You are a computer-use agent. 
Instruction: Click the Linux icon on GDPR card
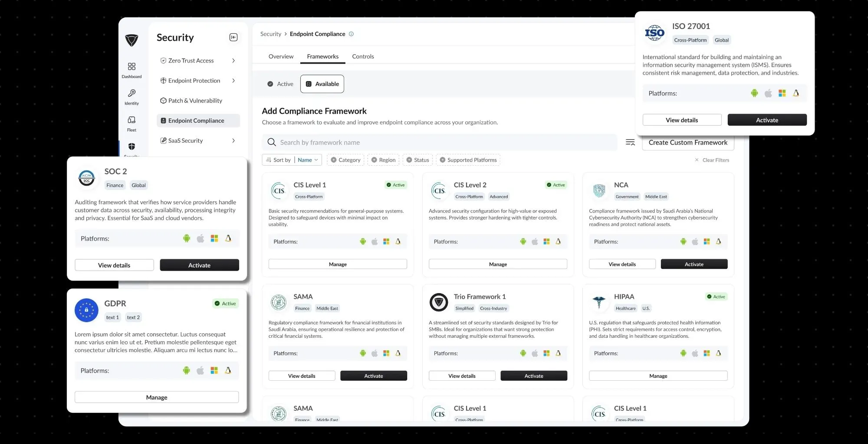click(228, 370)
